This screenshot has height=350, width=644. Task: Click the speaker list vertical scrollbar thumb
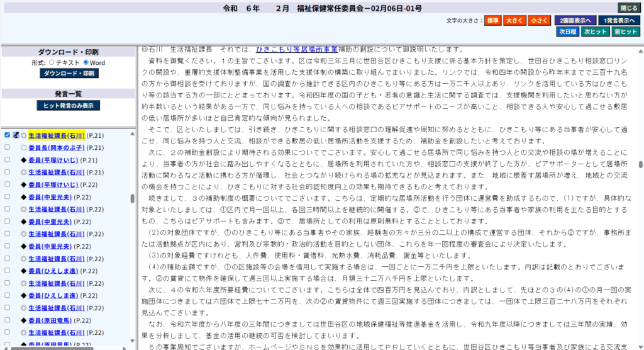132,198
